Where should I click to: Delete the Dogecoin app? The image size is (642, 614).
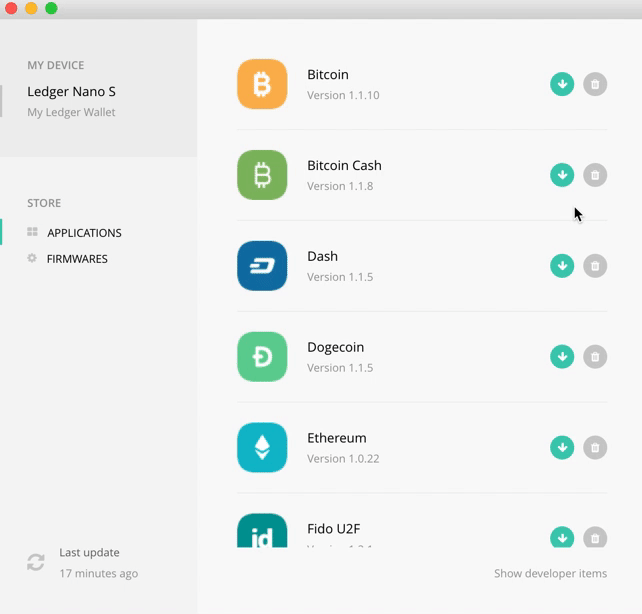595,357
